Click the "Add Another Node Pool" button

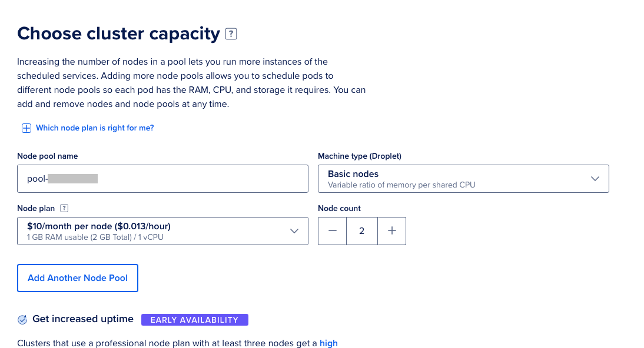pos(77,277)
